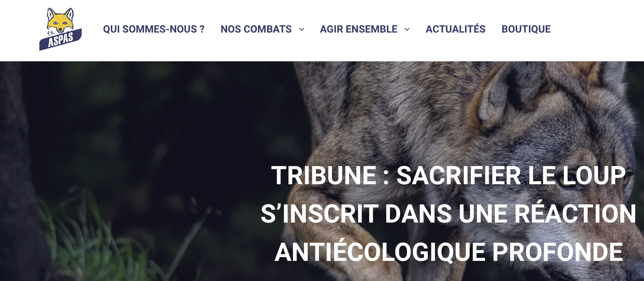This screenshot has width=644, height=281.
Task: Visit the Boutique link
Action: point(526,29)
